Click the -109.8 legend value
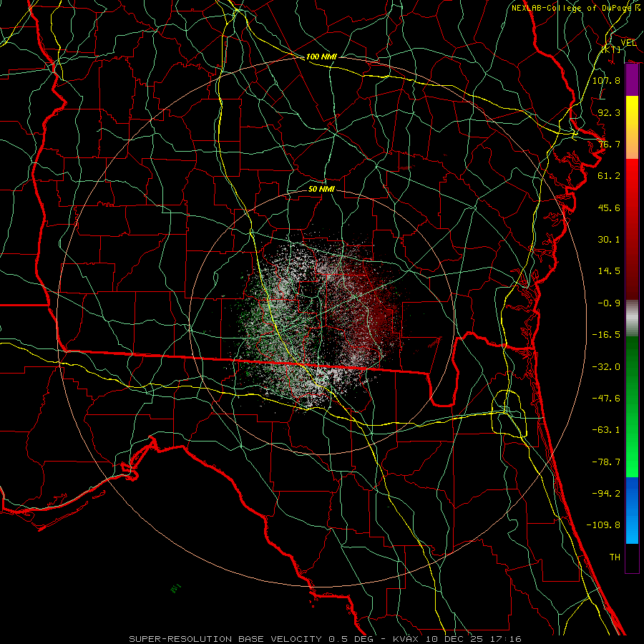The image size is (644, 644). pyautogui.click(x=603, y=525)
